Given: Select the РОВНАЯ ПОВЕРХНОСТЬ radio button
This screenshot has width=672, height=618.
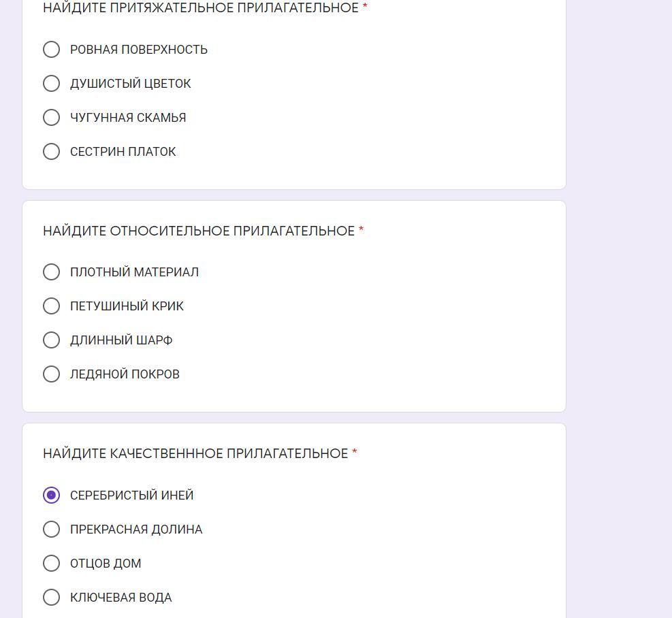Looking at the screenshot, I should click(51, 50).
